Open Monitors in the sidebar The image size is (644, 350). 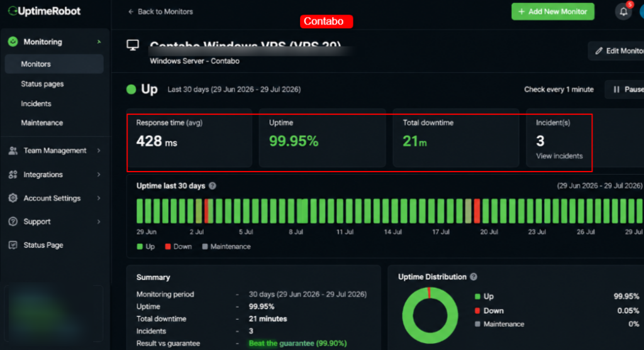tap(54, 64)
